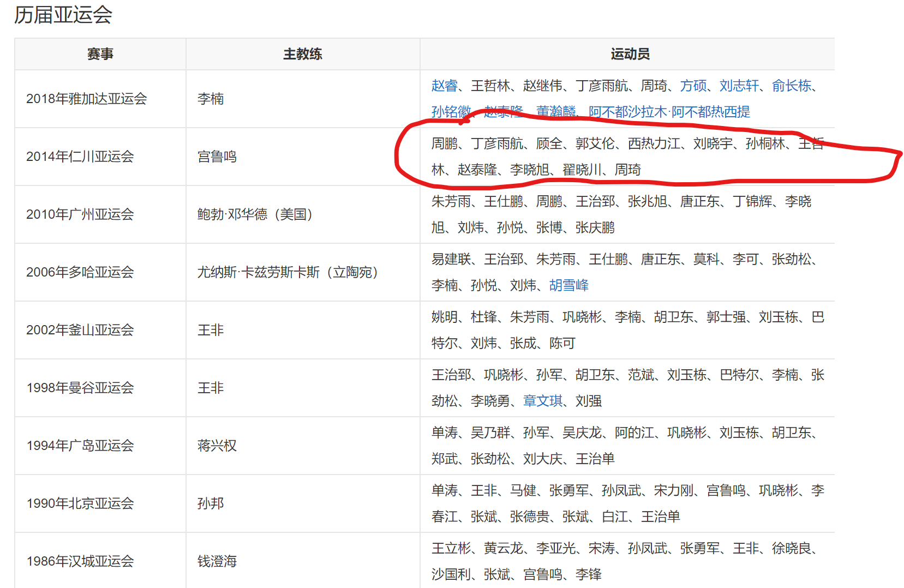The width and height of the screenshot is (904, 588).
Task: Click the 赛事 column header
Action: (100, 54)
